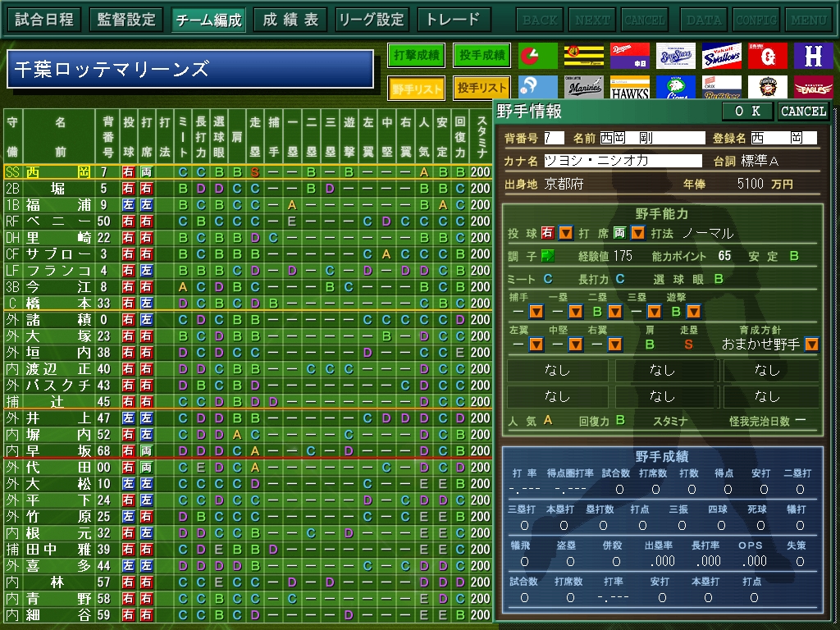Expand the 育成方針 training policy dropdown
The image size is (840, 630).
(x=811, y=345)
